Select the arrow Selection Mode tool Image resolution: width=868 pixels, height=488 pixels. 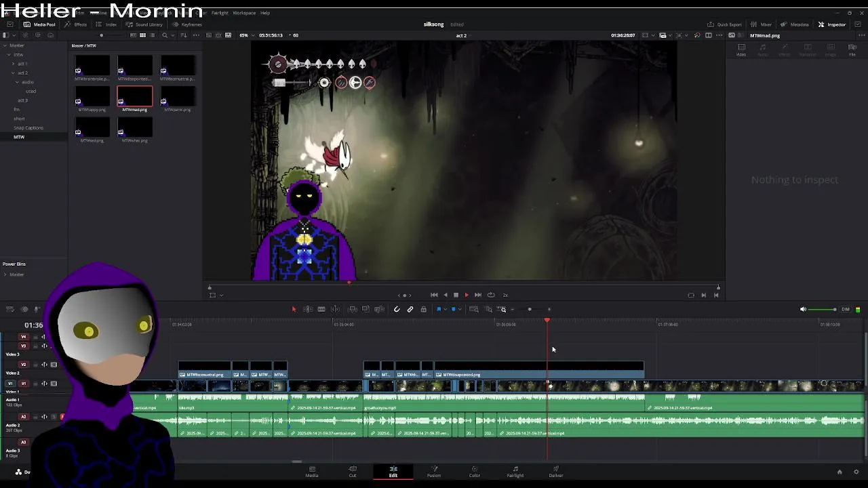[294, 309]
